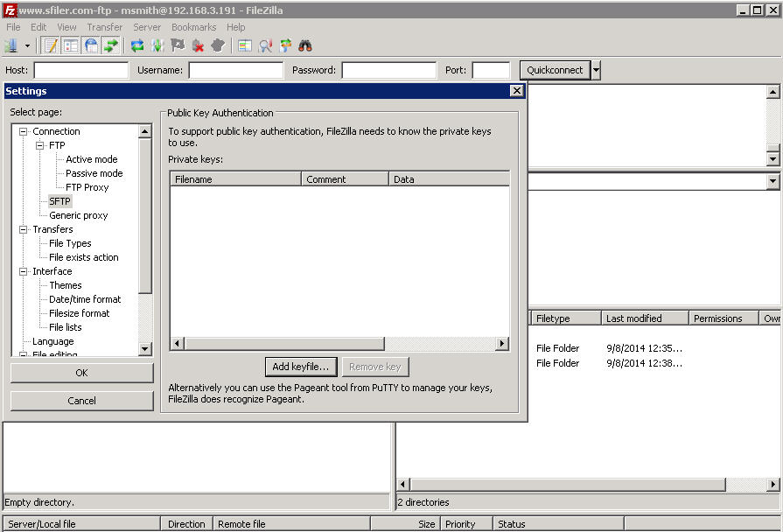
Task: Click remote file list horizontal scrollbar thumb
Action: [x=569, y=484]
